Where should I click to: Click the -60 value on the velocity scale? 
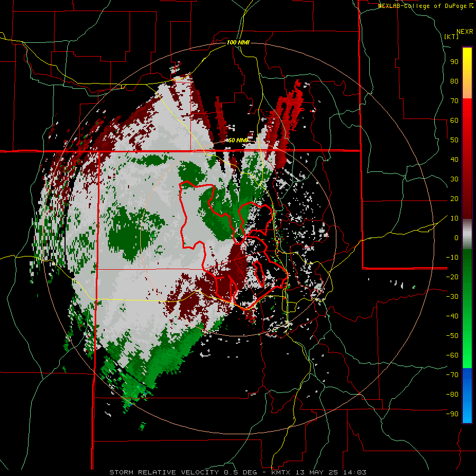pyautogui.click(x=452, y=355)
